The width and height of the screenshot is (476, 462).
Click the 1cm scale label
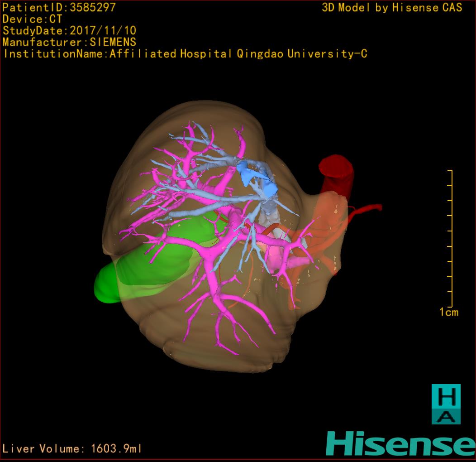click(448, 312)
